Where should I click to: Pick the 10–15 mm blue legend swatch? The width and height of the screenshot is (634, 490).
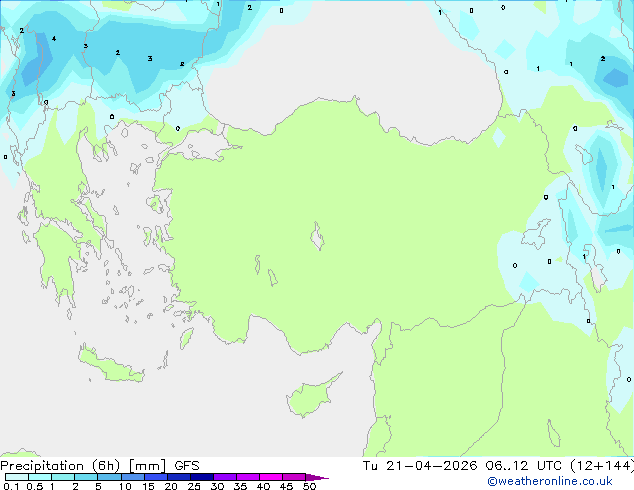(x=132, y=477)
